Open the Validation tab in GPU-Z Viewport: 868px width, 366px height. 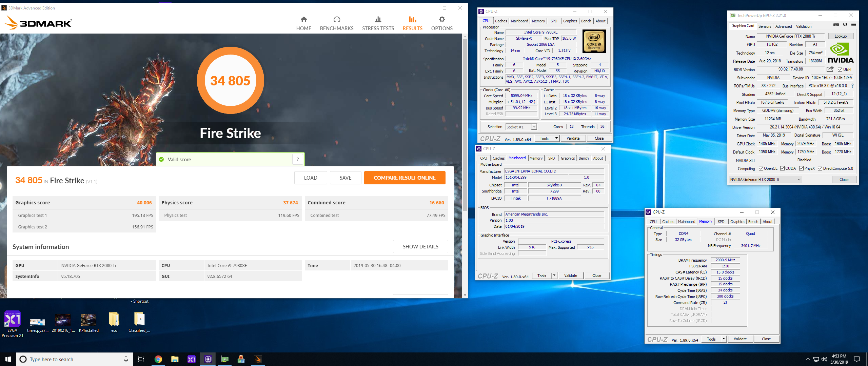coord(804,26)
